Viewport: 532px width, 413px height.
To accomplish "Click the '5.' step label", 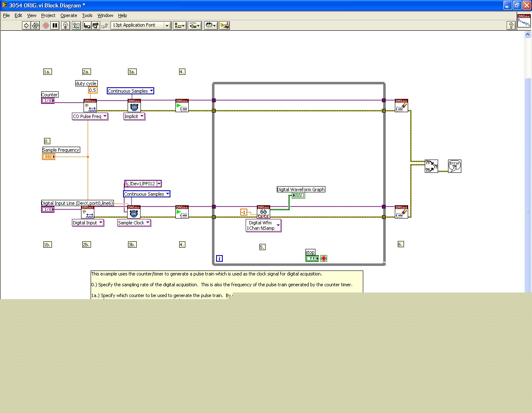I will [x=262, y=247].
